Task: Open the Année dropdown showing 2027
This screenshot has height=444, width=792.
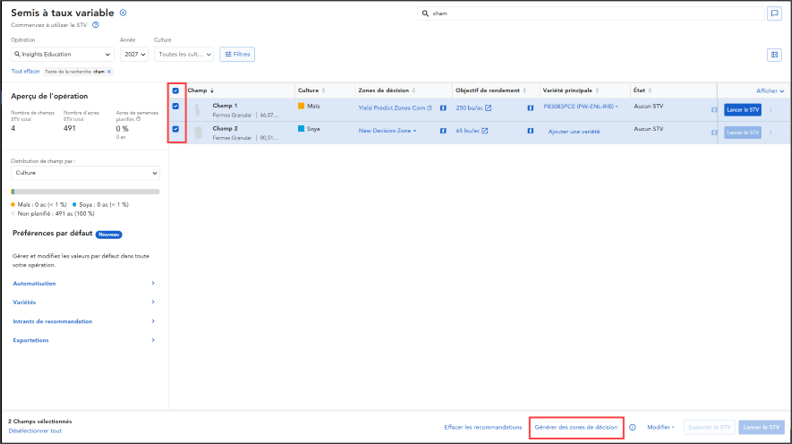Action: (x=134, y=55)
